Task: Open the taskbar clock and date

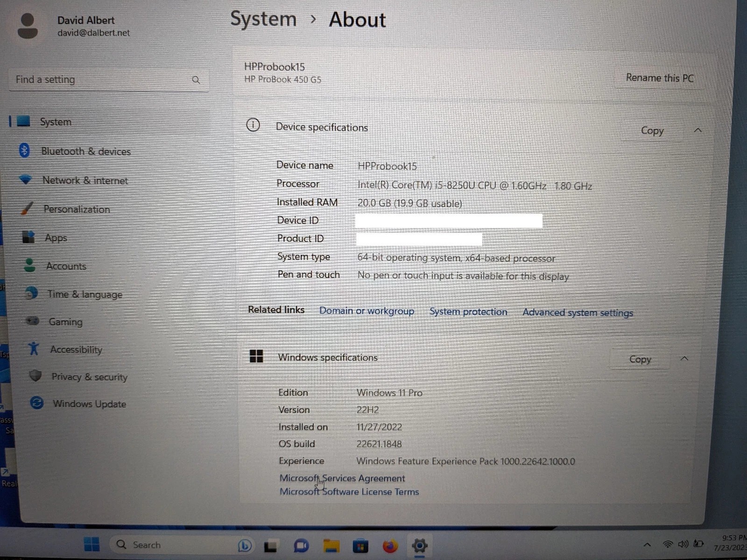Action: (731, 543)
